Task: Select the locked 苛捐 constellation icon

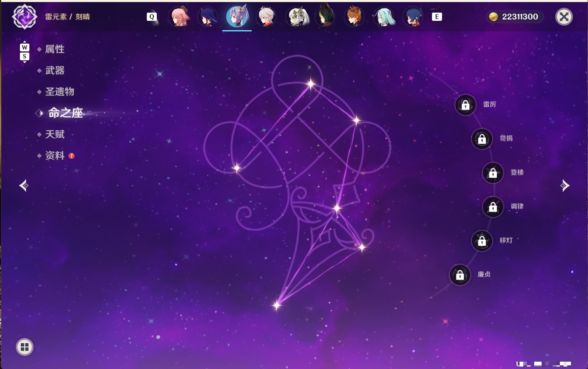Action: [482, 139]
